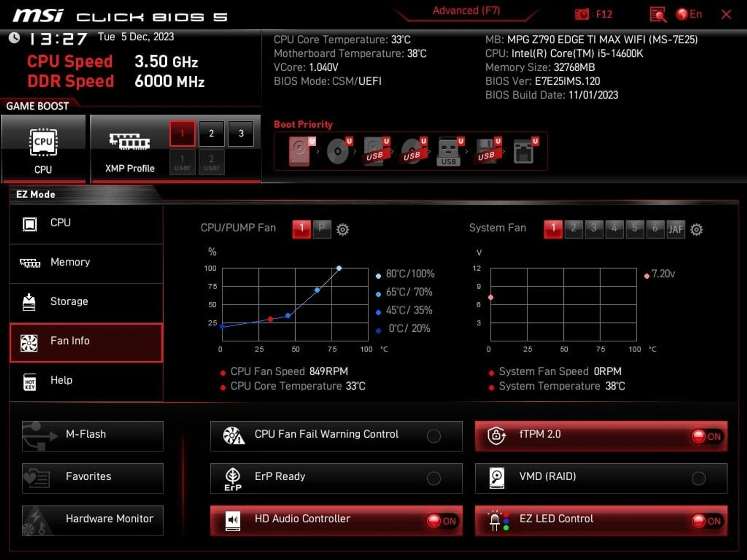
Task: Click the ErP leaf icon
Action: (x=233, y=479)
